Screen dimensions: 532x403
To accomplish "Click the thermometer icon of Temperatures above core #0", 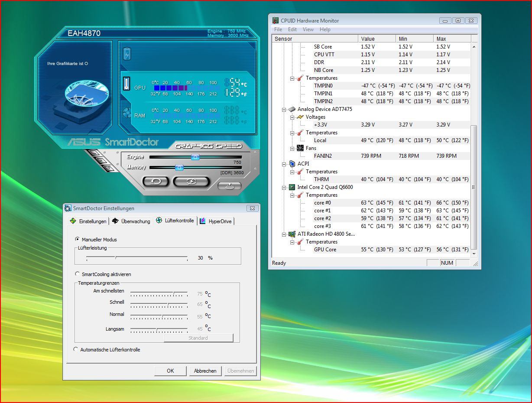I will click(x=300, y=195).
